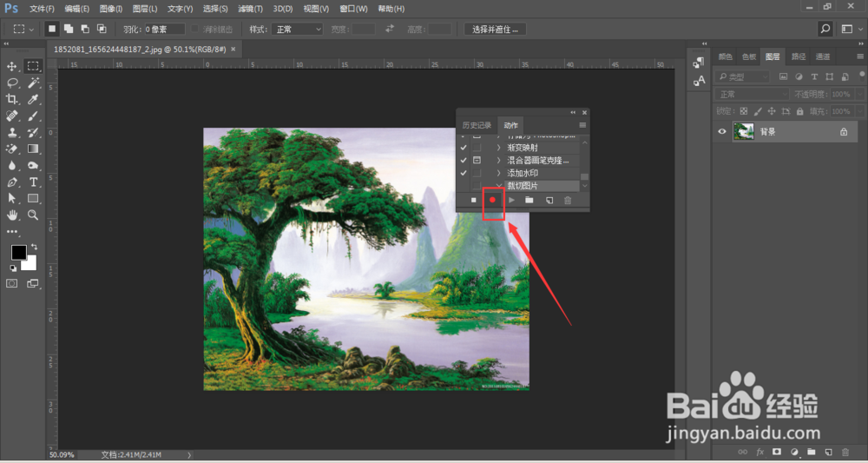Reset default foreground and background colors
Viewport: 868px width, 463px height.
pyautogui.click(x=13, y=268)
